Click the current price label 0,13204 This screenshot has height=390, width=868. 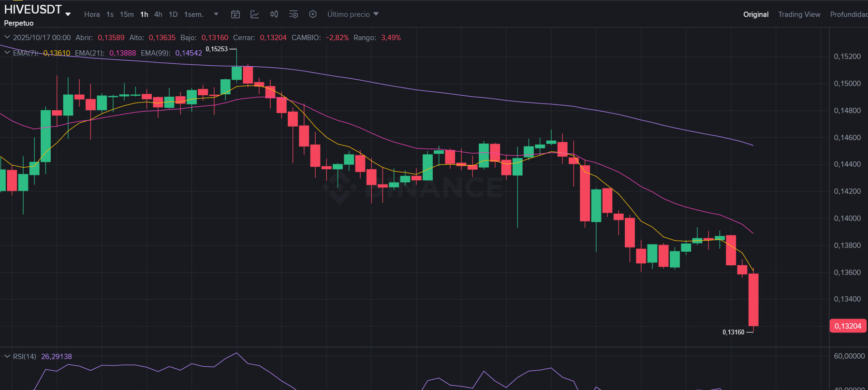click(848, 326)
